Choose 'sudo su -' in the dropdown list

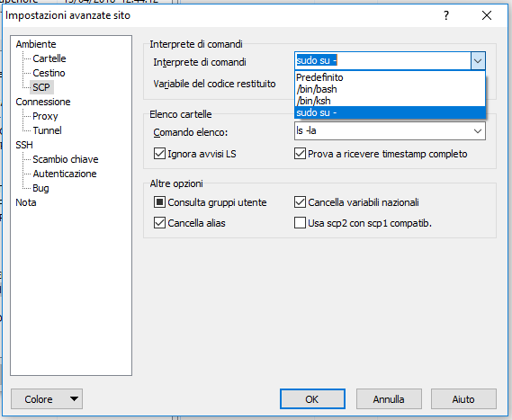click(390, 112)
